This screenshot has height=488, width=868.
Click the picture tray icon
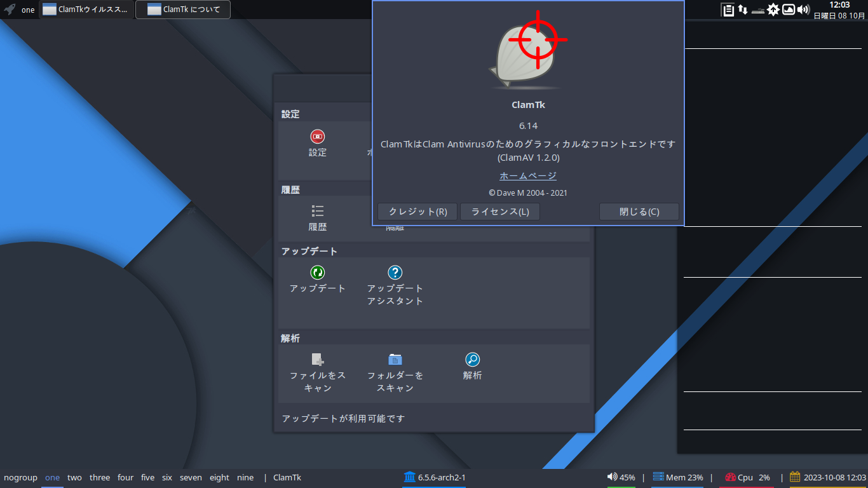(788, 10)
